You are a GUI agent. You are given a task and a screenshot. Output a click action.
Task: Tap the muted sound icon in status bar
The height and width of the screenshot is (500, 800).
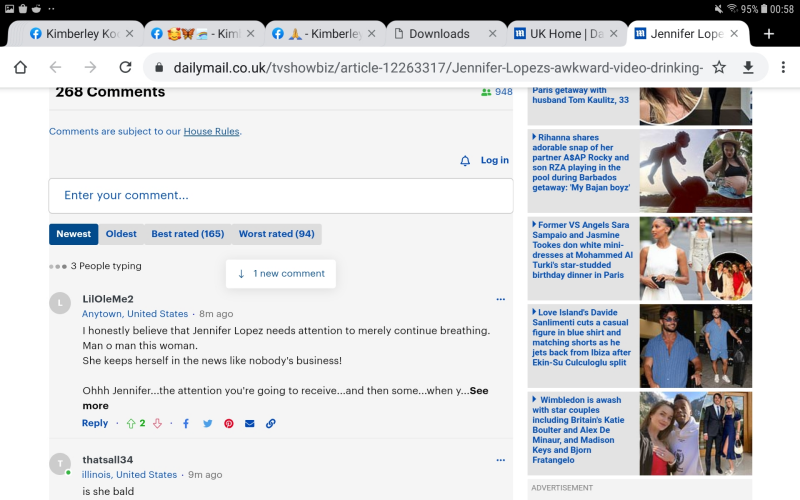tap(718, 9)
